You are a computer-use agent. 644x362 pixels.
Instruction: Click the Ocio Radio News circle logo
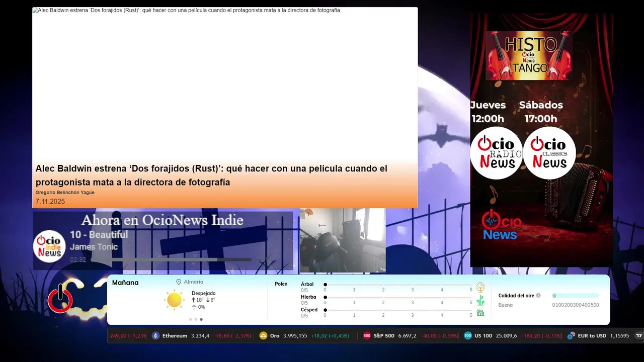pos(497,153)
